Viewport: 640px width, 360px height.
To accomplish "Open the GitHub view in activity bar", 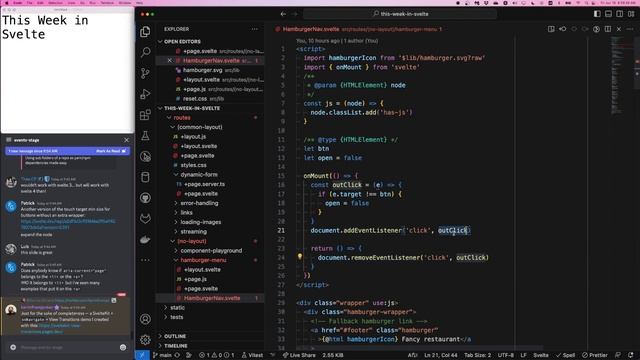I will (145, 198).
